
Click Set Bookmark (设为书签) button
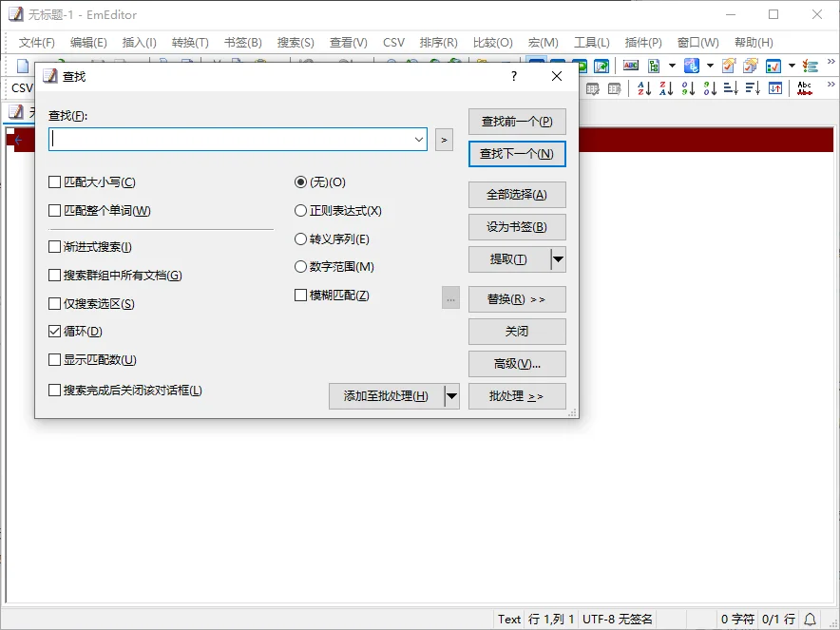[517, 226]
